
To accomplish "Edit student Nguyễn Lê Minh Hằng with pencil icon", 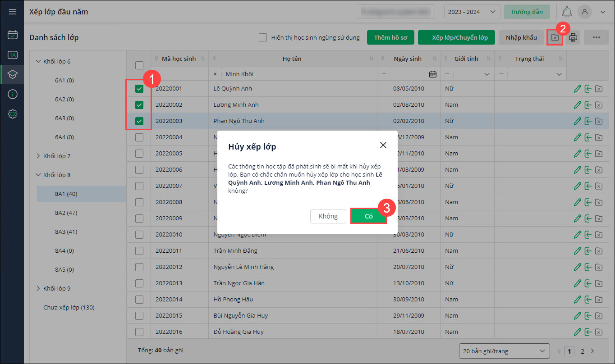I will 577,267.
